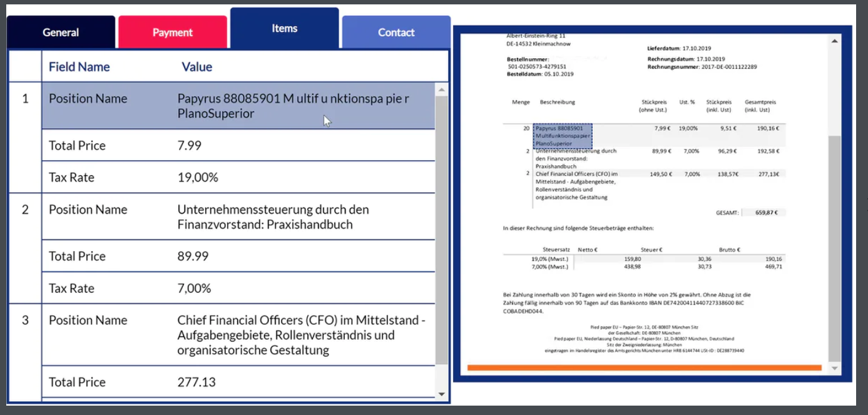Screen dimensions: 868x415
Task: Click the 149,50 € Stückpreis in invoice
Action: pyautogui.click(x=661, y=174)
